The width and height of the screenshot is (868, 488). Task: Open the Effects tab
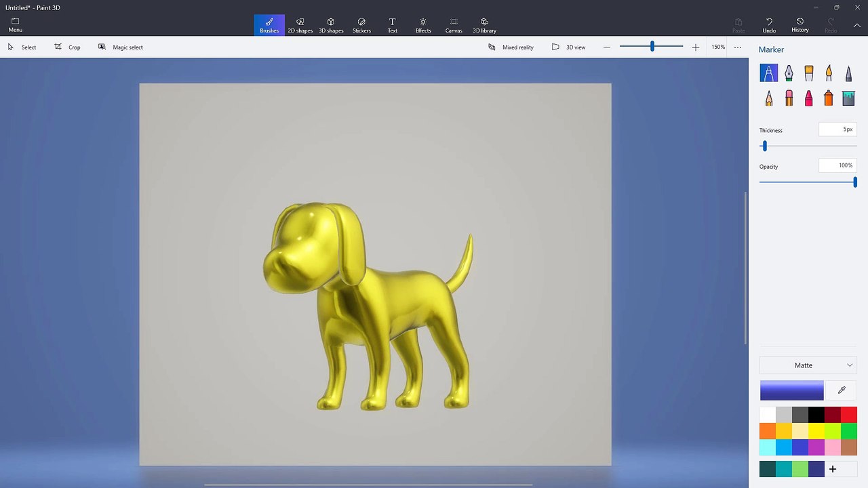coord(423,25)
